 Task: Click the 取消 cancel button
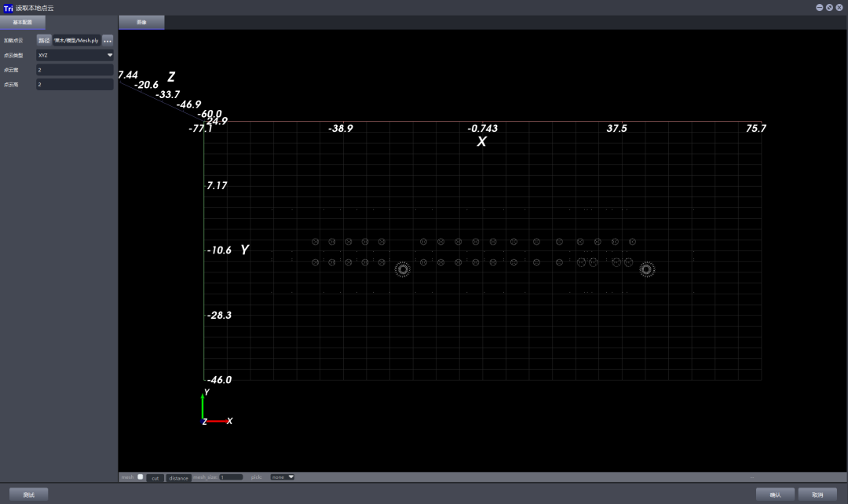[x=817, y=495]
